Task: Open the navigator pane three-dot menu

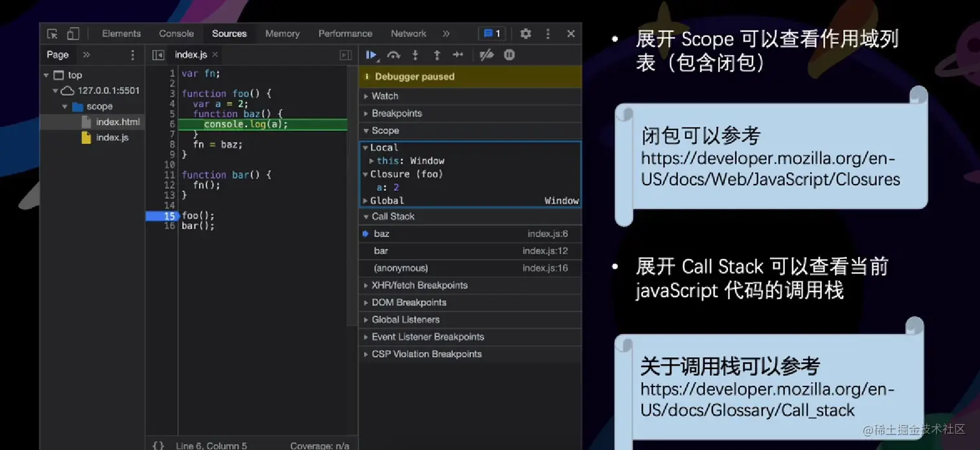Action: click(133, 55)
